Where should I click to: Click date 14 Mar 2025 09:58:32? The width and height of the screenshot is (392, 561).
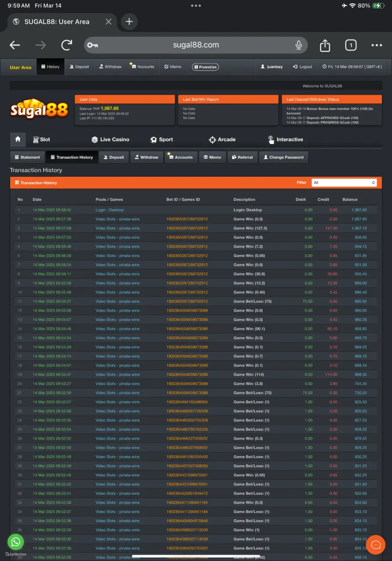pos(52,210)
